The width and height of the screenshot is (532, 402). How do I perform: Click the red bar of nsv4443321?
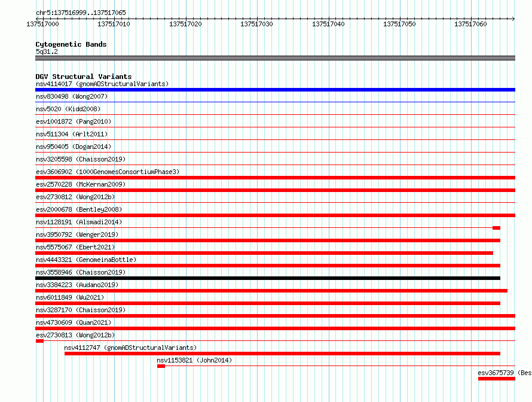[x=268, y=266]
